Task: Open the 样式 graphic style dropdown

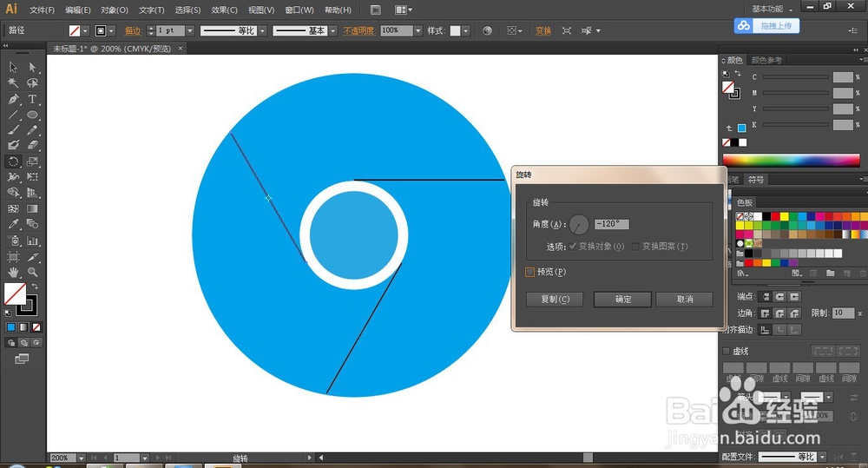Action: (466, 31)
